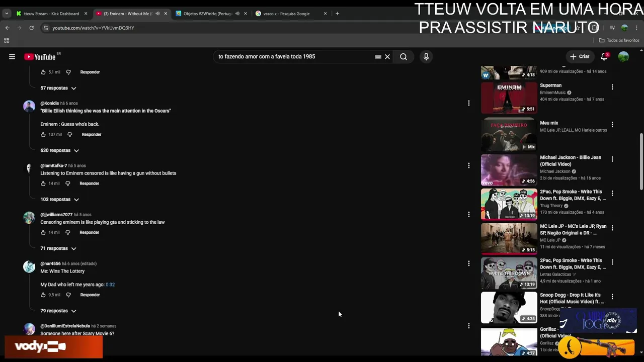Dislike the nar4556 comment
Screen dimensions: 644x362
point(68,295)
